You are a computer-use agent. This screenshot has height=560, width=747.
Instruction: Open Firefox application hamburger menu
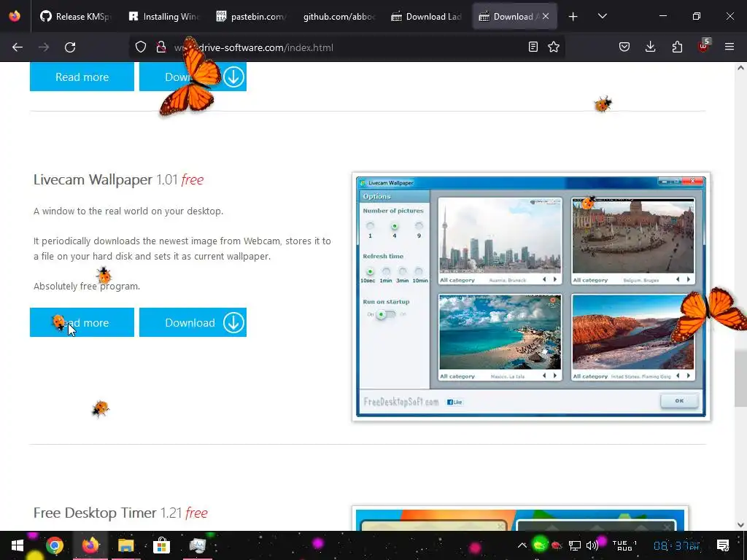tap(729, 47)
